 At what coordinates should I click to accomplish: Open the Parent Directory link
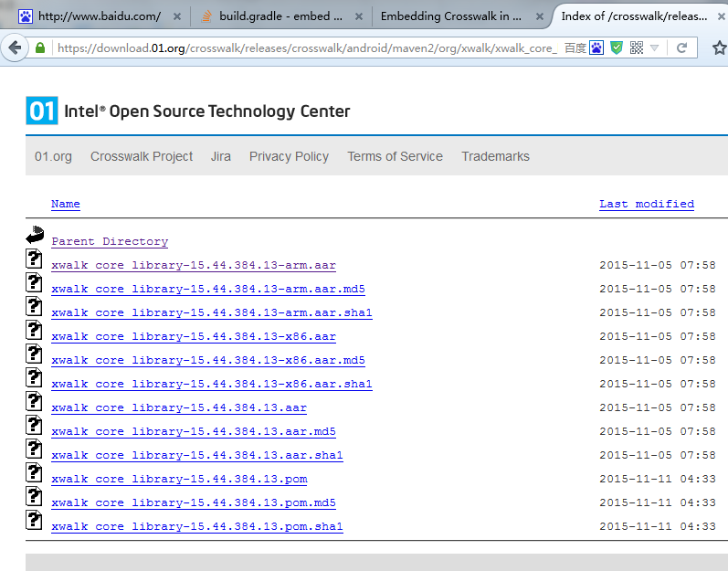click(x=110, y=241)
